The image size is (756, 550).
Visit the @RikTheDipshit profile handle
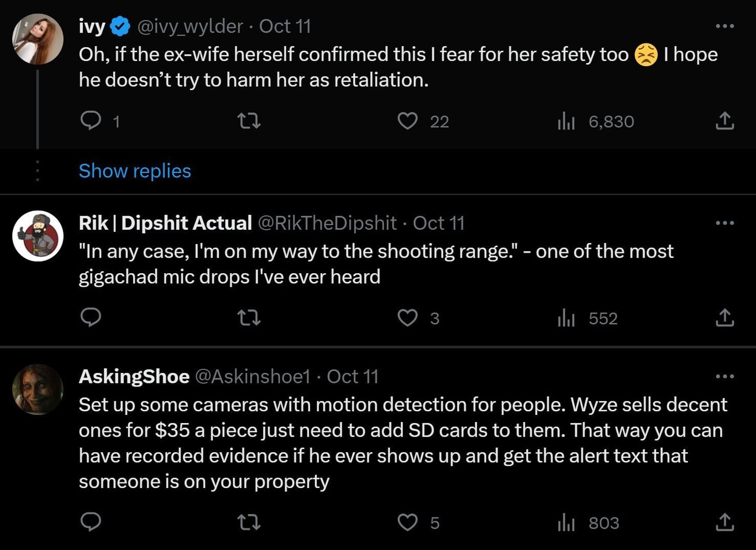coord(327,223)
